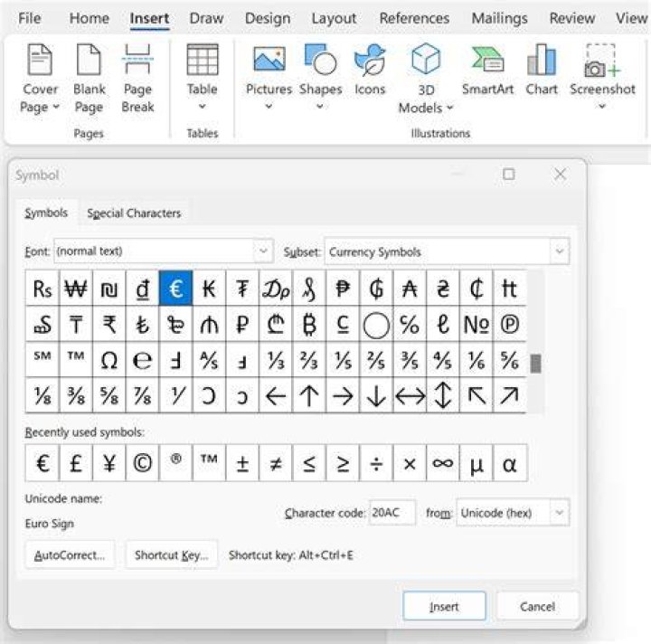651x644 pixels.
Task: Choose the Numero (№) symbol
Action: pos(476,324)
